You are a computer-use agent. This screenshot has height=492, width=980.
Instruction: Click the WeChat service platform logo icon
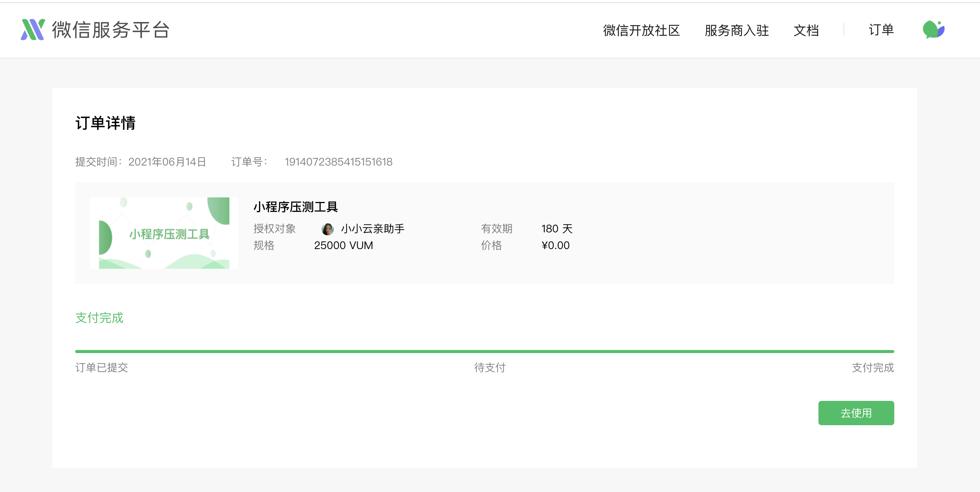33,30
